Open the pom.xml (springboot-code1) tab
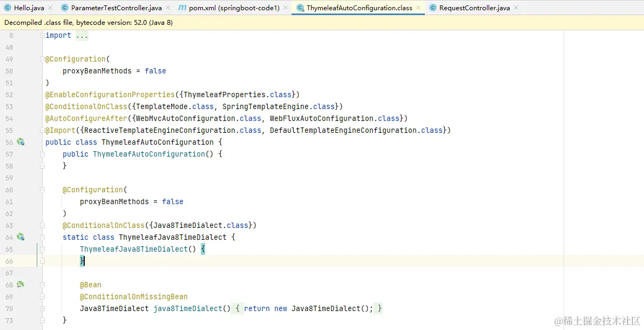644x330 pixels. 234,8
